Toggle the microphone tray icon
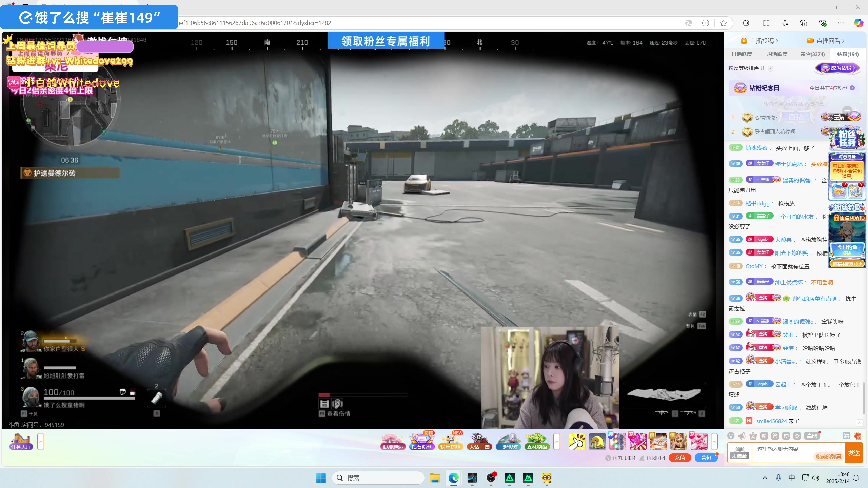Viewport: 868px width, 488px height. pyautogui.click(x=778, y=478)
